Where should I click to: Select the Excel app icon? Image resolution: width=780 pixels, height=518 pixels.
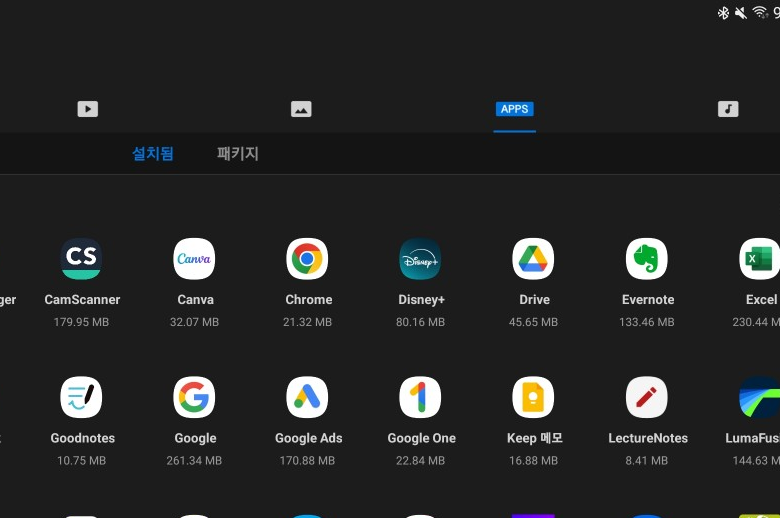pyautogui.click(x=760, y=259)
